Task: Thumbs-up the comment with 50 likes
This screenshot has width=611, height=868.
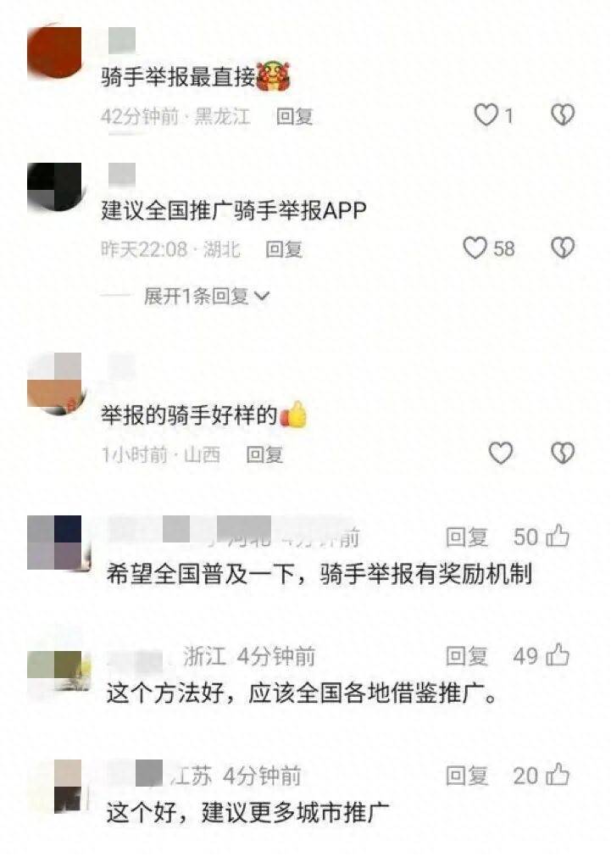Action: 558,536
